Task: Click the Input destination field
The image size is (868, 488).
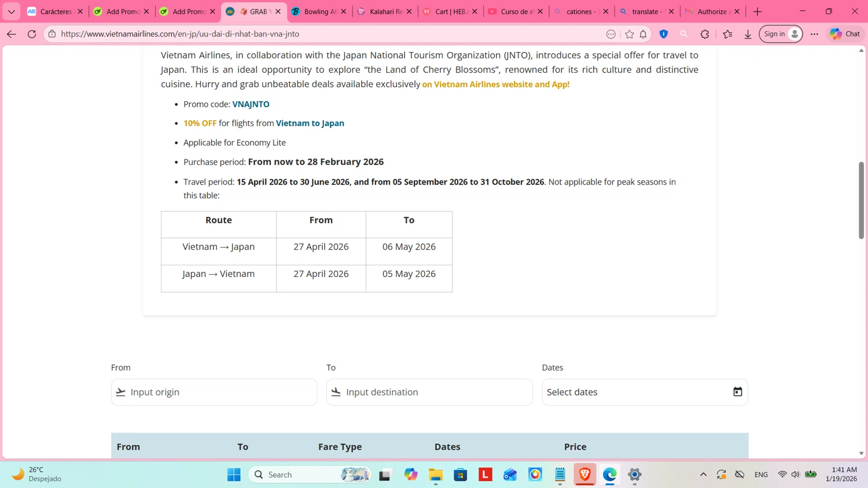Action: pyautogui.click(x=429, y=392)
